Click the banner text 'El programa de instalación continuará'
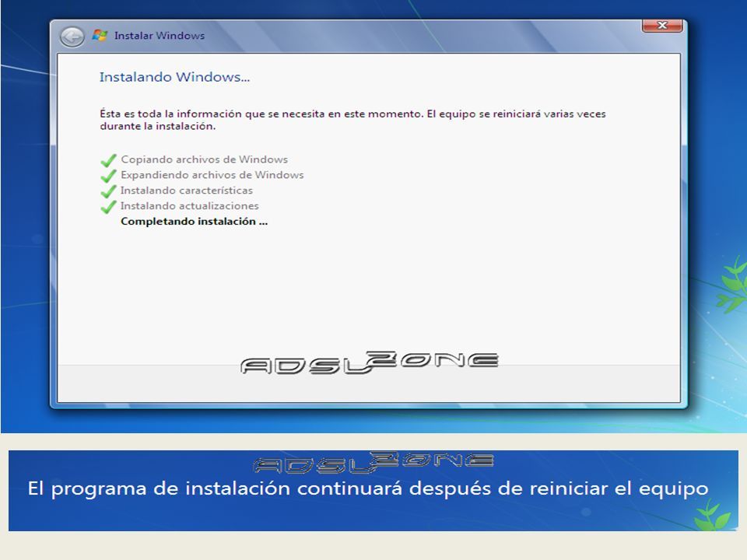The image size is (747, 560). (x=368, y=489)
